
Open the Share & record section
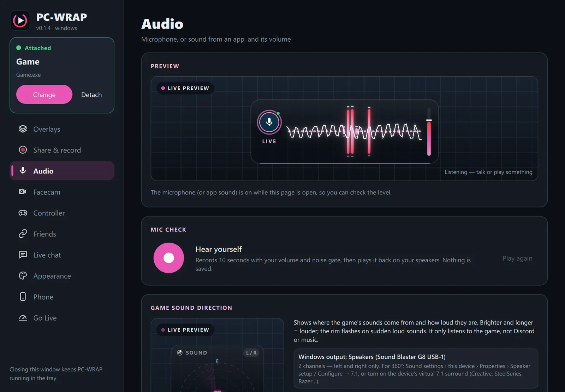click(62, 150)
